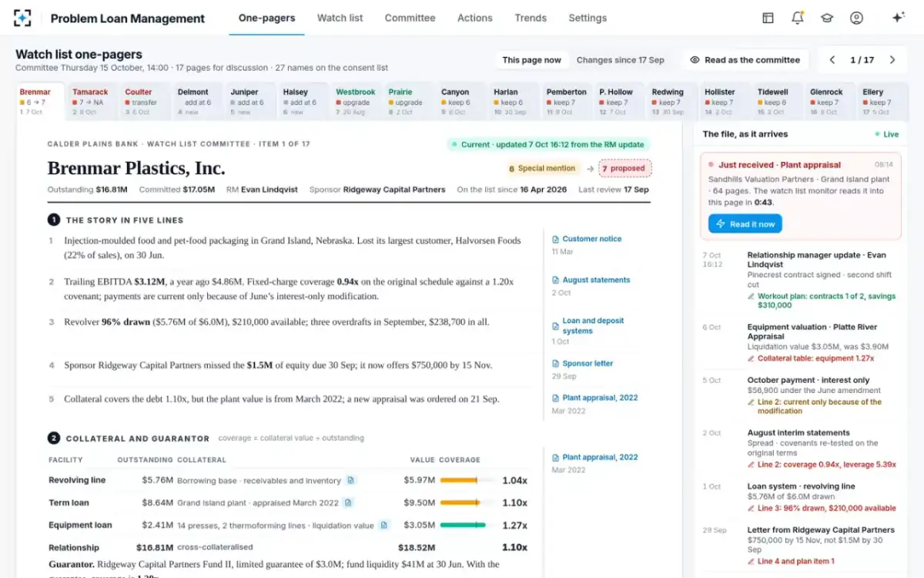Select This page now view

tap(532, 59)
